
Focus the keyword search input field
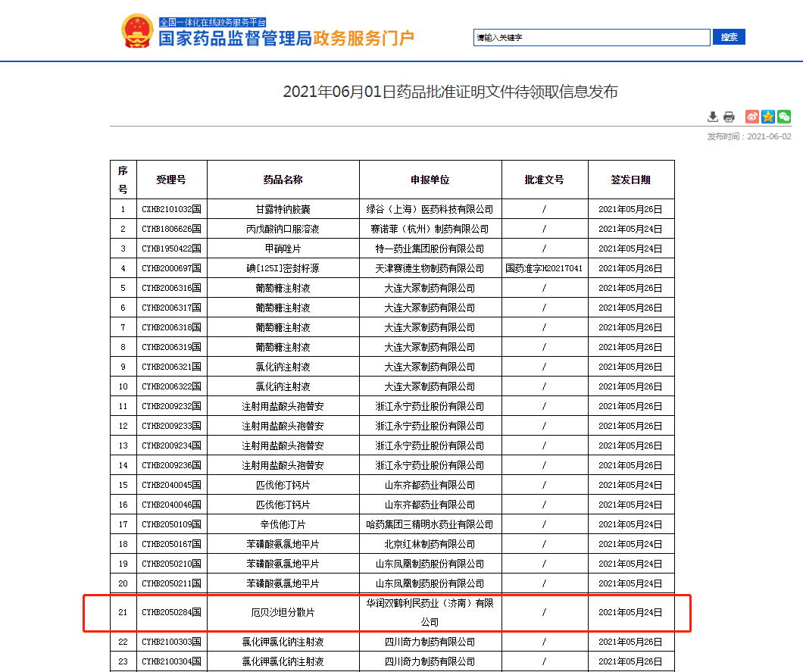point(592,37)
